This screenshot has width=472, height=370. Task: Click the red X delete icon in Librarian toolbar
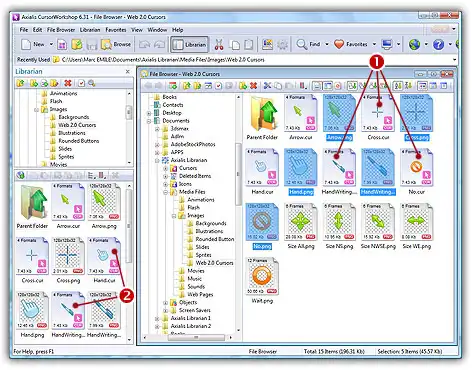68,83
